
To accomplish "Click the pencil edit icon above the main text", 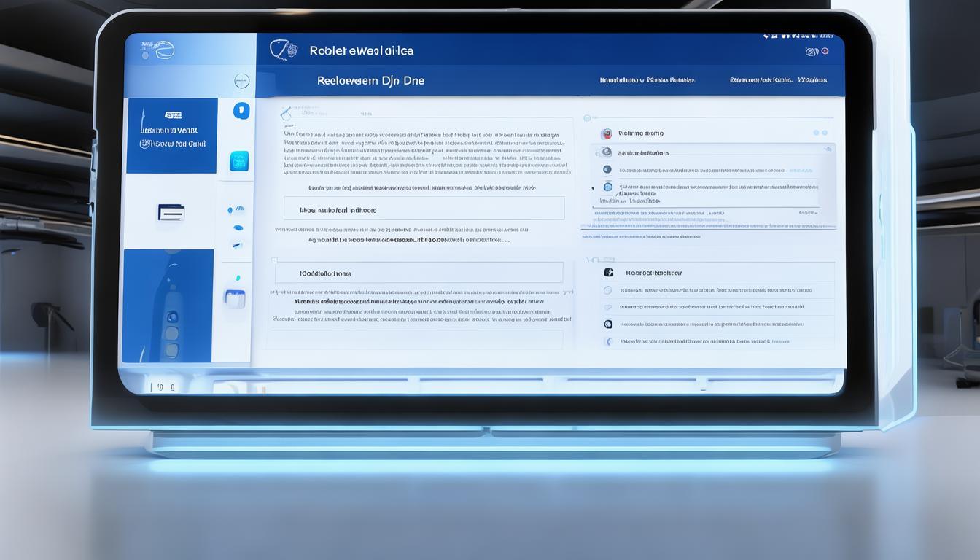I will coord(286,113).
